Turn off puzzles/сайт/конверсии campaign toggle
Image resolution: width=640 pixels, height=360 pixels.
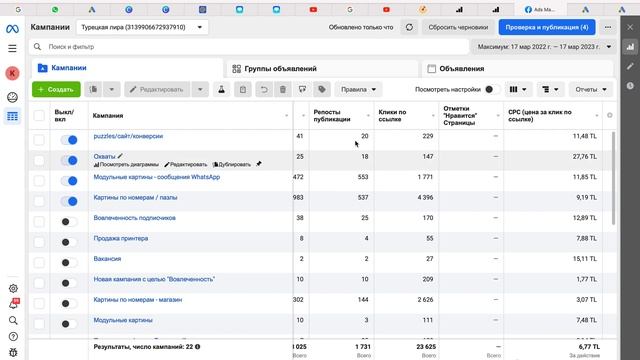(69, 140)
